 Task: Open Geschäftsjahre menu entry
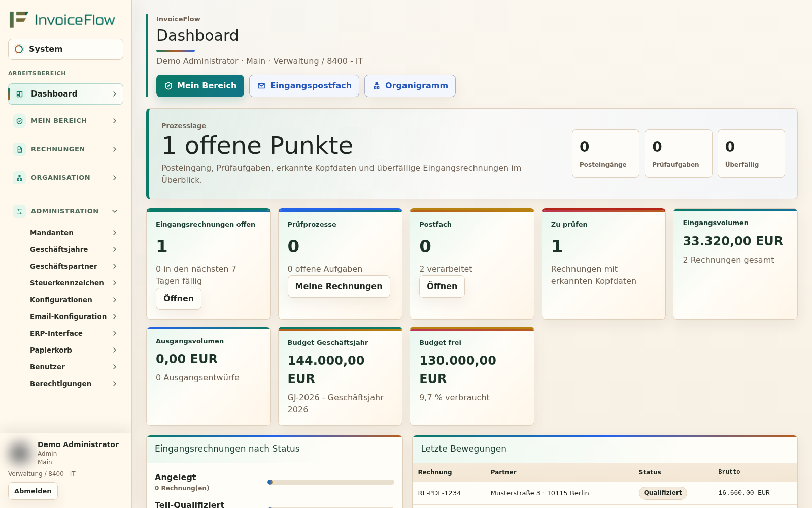point(74,249)
